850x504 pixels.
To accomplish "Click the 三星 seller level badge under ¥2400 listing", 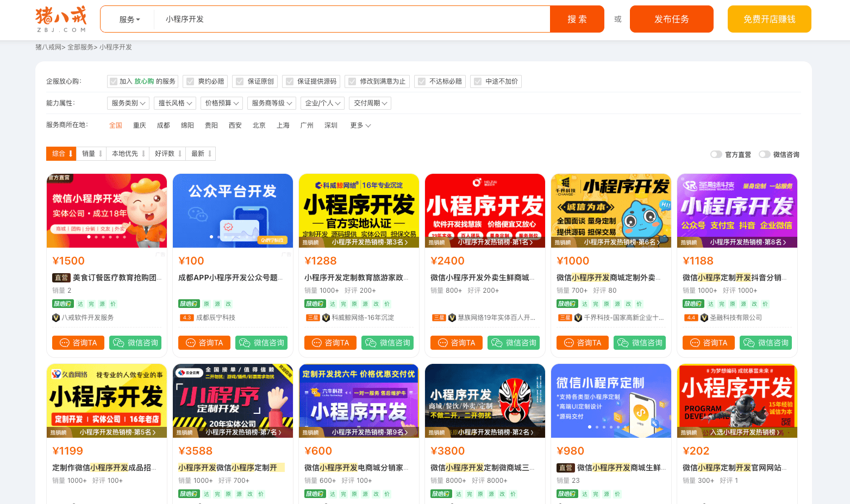I will (x=439, y=317).
